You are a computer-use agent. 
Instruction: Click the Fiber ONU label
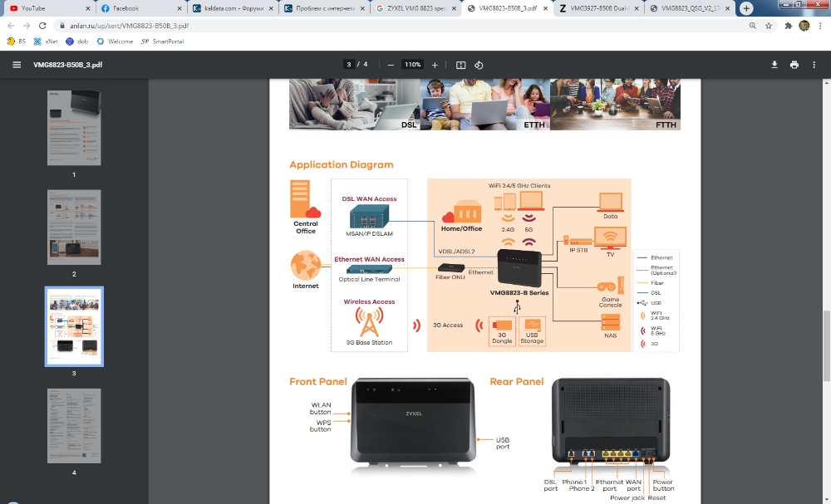click(450, 277)
